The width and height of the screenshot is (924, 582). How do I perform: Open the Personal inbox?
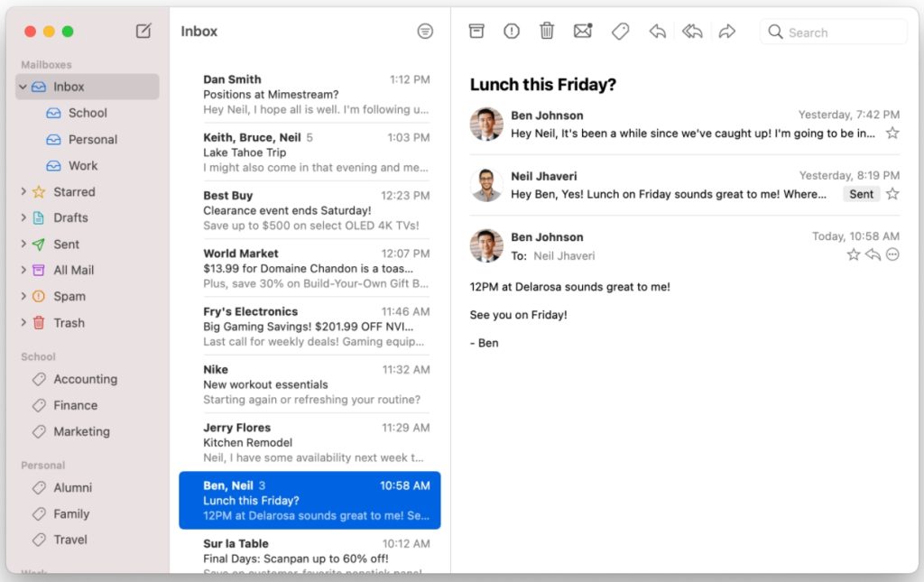pyautogui.click(x=93, y=140)
